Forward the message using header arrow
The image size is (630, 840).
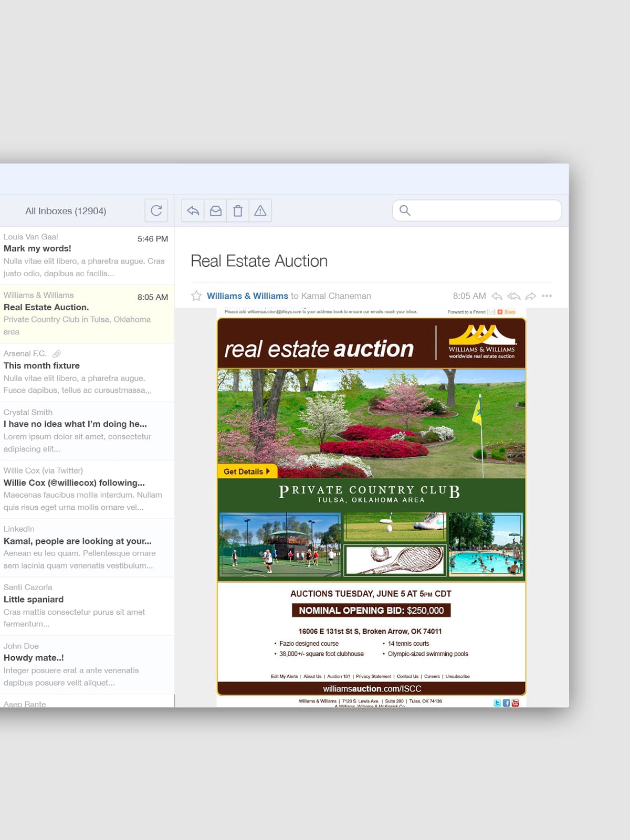coord(531,296)
